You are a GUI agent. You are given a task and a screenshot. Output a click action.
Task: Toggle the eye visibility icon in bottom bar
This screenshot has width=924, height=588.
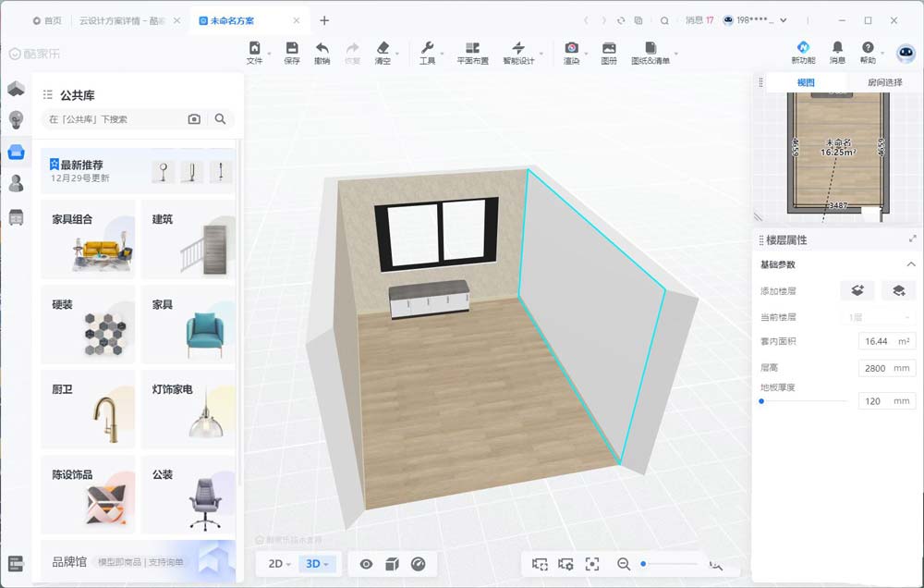click(366, 564)
